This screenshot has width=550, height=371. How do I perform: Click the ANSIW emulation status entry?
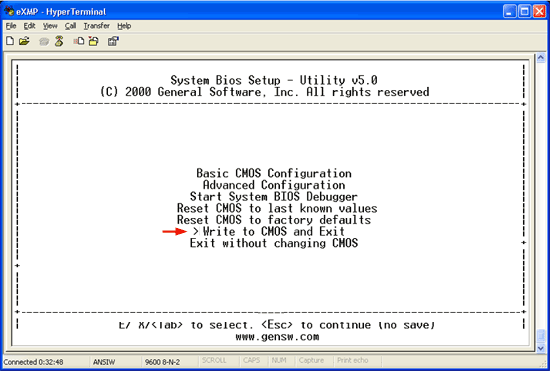(x=104, y=362)
